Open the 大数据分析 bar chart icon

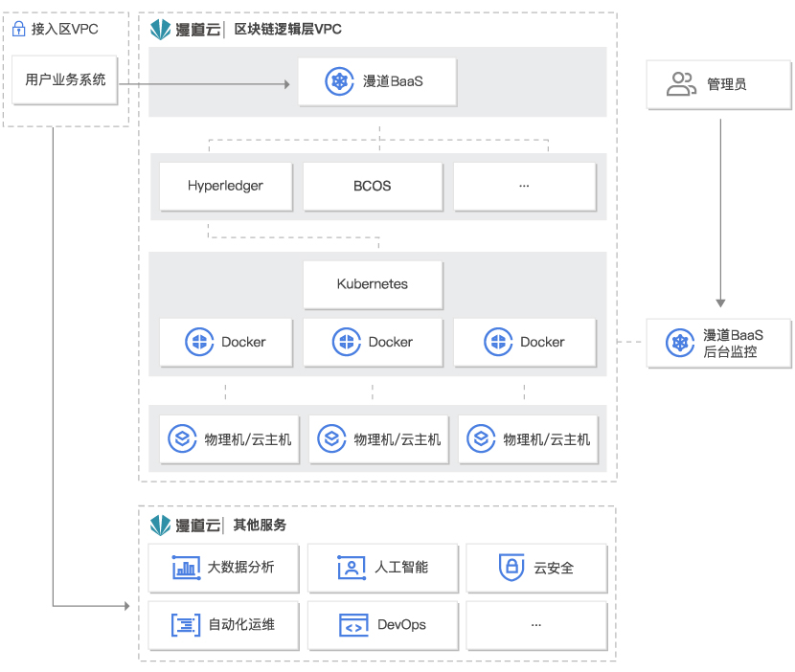(x=186, y=568)
